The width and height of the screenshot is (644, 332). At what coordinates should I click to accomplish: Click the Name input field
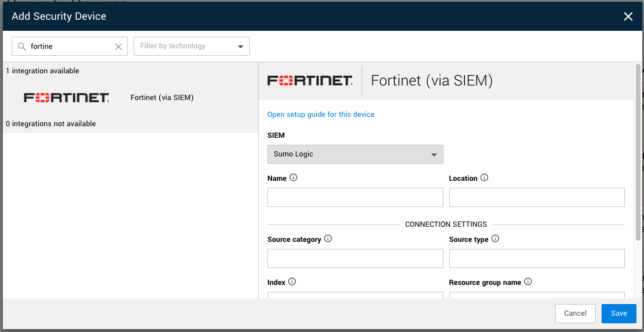[355, 197]
